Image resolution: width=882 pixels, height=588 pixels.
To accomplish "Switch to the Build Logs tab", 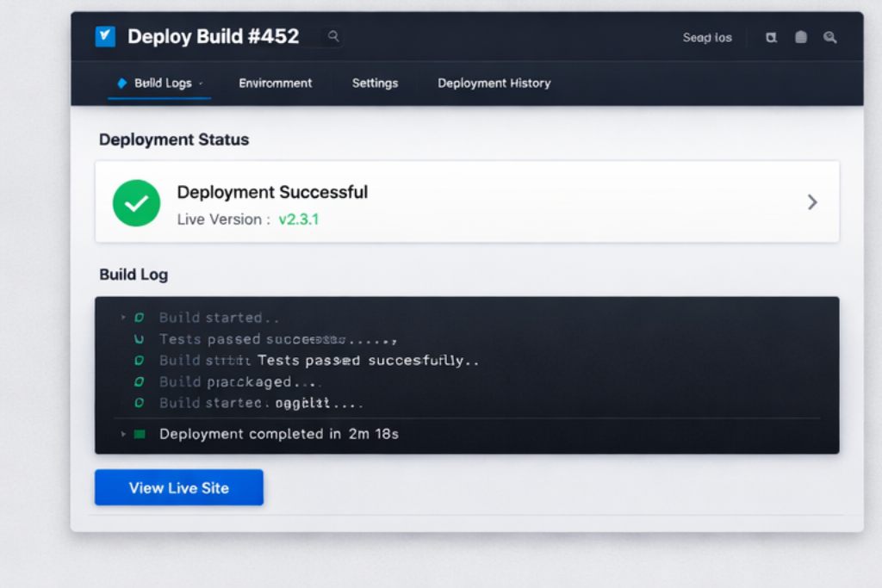I will click(x=159, y=84).
